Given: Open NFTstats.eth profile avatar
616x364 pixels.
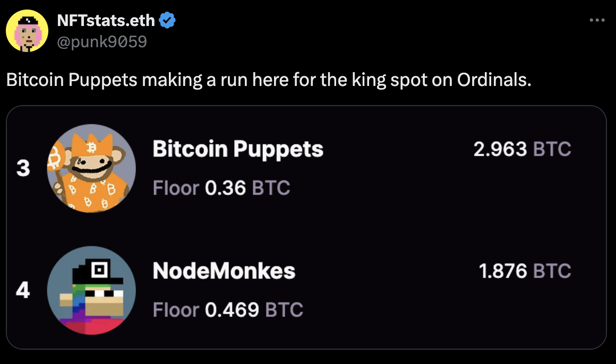Looking at the screenshot, I should pos(27,31).
